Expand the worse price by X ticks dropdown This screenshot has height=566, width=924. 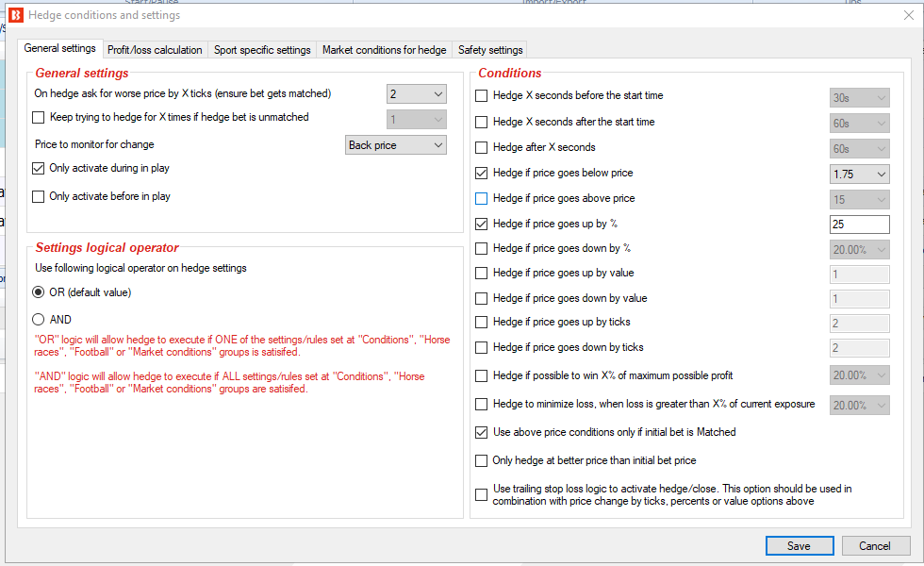(x=417, y=93)
